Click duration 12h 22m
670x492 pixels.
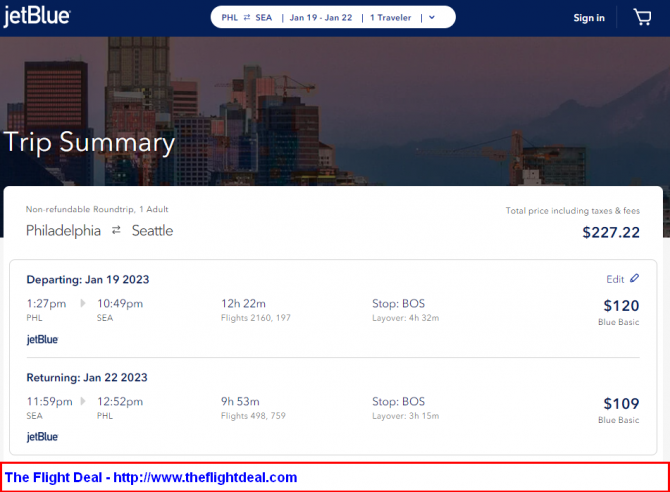coord(243,303)
